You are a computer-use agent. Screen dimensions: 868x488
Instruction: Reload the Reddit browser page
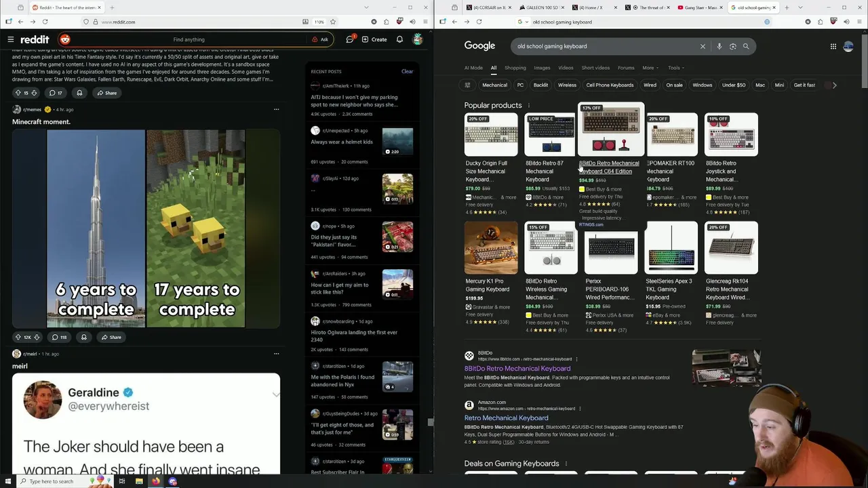45,22
